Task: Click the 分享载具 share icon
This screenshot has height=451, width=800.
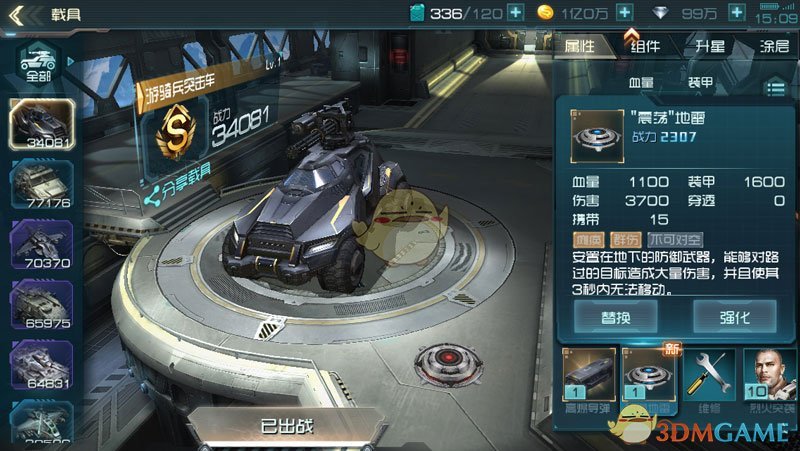Action: pos(152,197)
